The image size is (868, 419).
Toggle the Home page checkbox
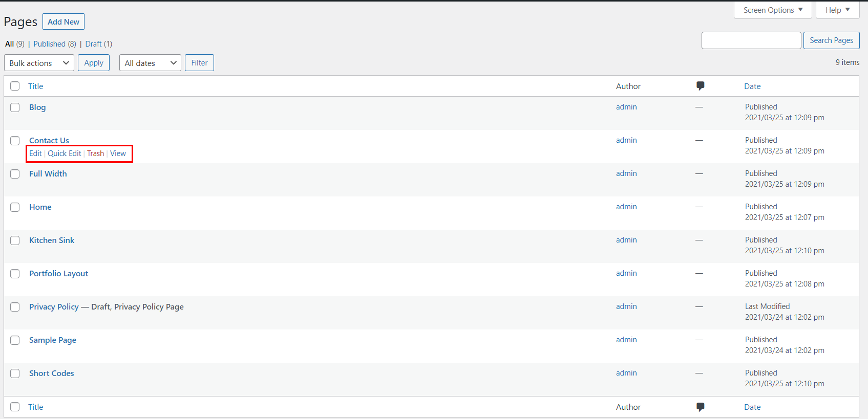(x=15, y=207)
